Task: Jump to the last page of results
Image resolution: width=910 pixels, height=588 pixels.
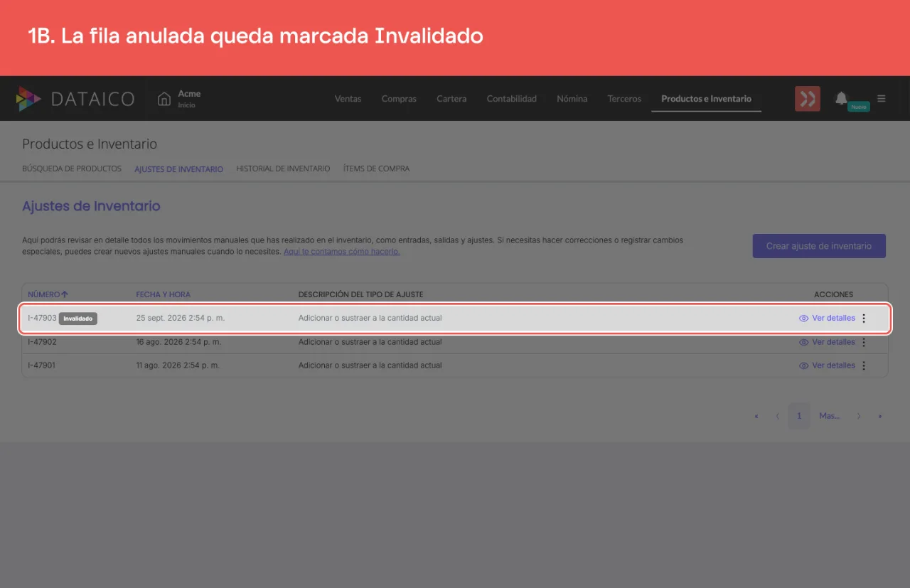Action: click(x=880, y=416)
